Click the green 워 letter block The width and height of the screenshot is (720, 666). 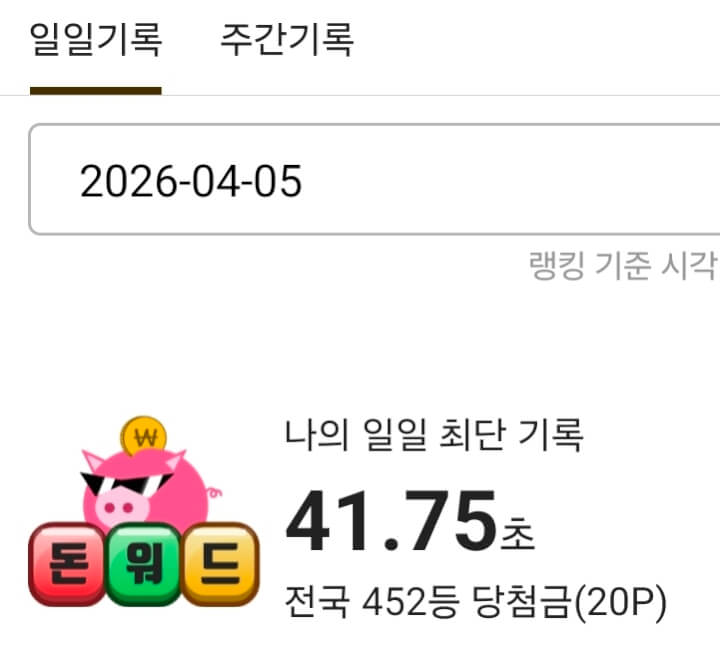pyautogui.click(x=144, y=564)
